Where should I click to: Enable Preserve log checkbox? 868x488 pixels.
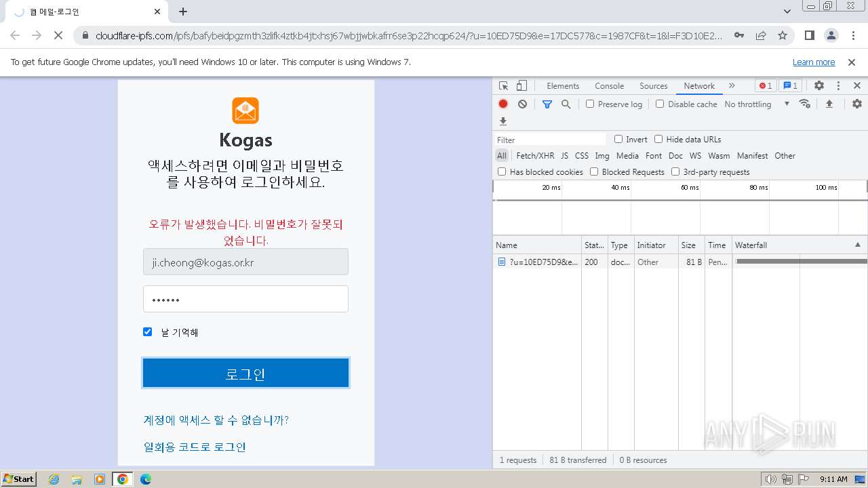click(x=590, y=104)
